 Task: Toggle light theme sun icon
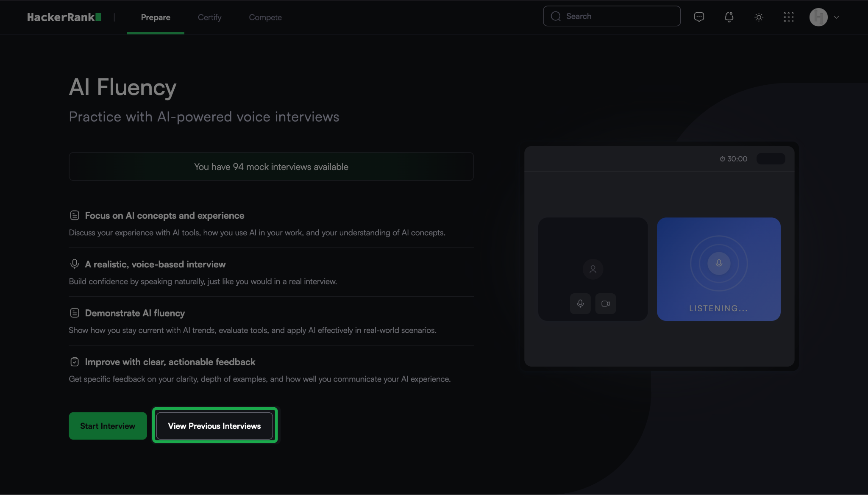point(759,17)
